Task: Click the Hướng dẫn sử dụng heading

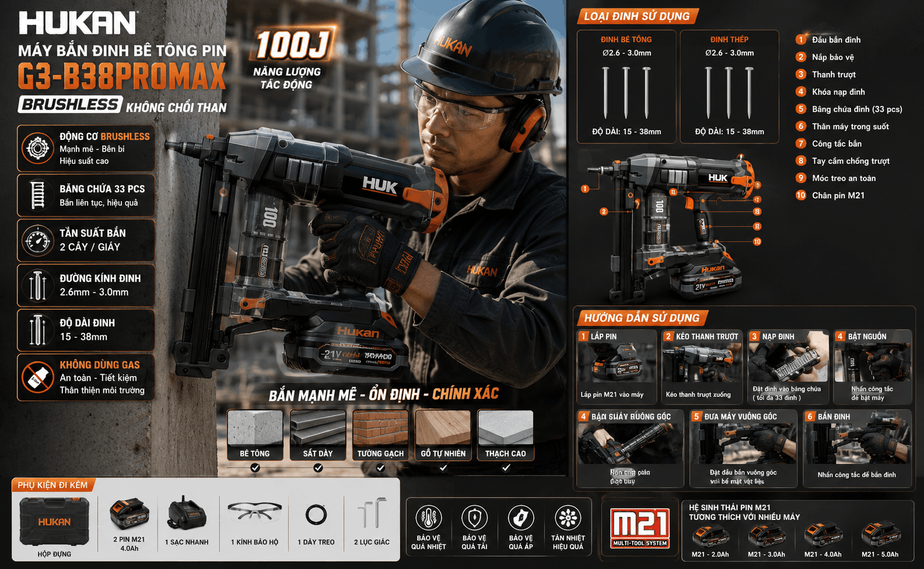Action: coord(641,317)
